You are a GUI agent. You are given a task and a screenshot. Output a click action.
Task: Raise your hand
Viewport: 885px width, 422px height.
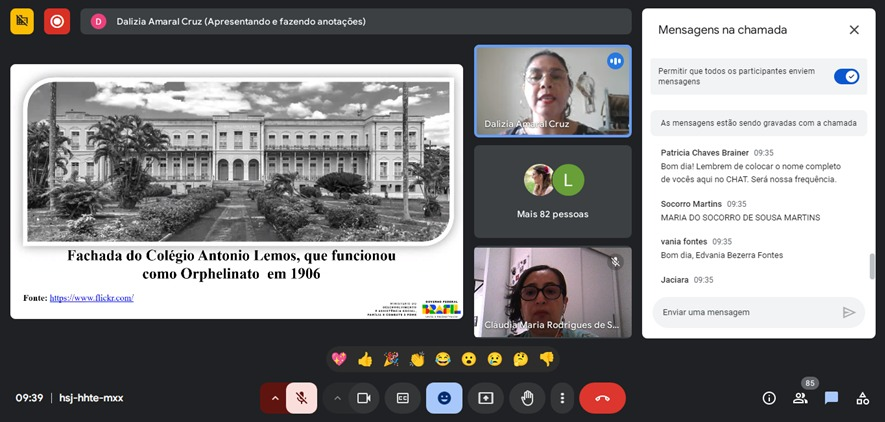526,398
